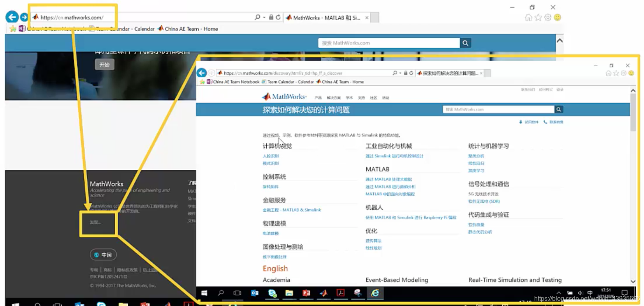644x306 pixels.
Task: Open the 软件无线电 (SDR) link
Action: coord(484,202)
